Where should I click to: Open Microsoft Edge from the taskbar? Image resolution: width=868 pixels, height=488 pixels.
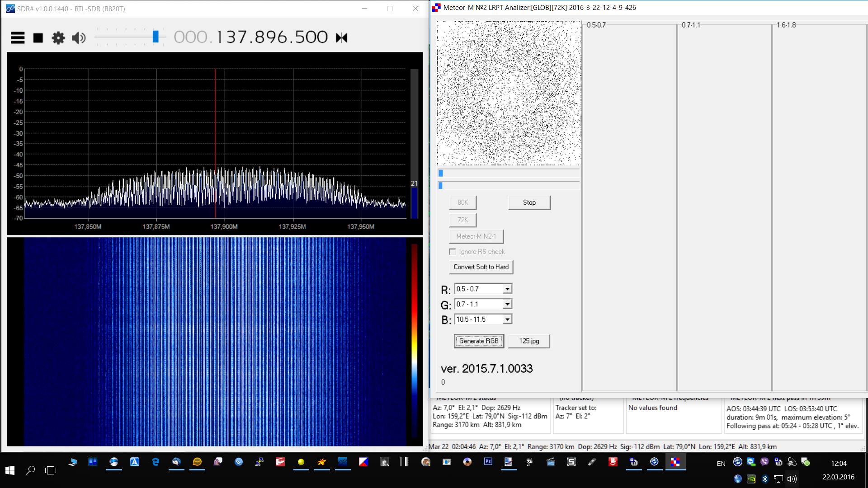(x=156, y=462)
